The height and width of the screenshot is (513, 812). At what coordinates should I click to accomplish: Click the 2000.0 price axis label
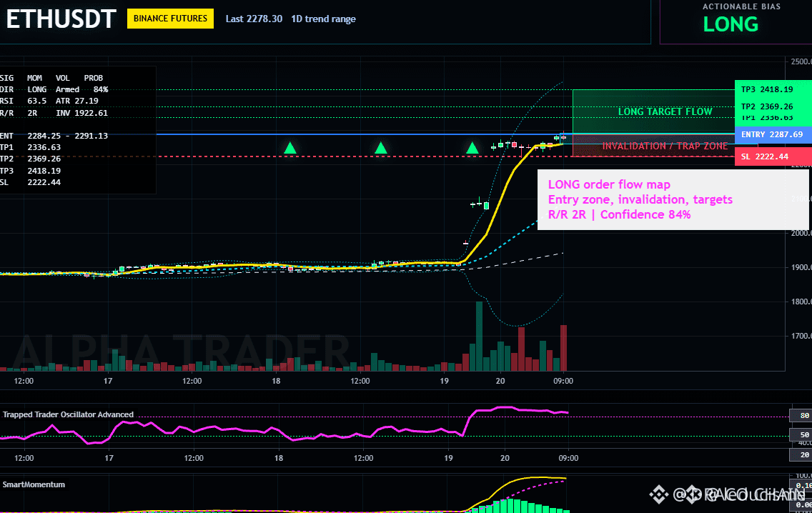[801, 233]
